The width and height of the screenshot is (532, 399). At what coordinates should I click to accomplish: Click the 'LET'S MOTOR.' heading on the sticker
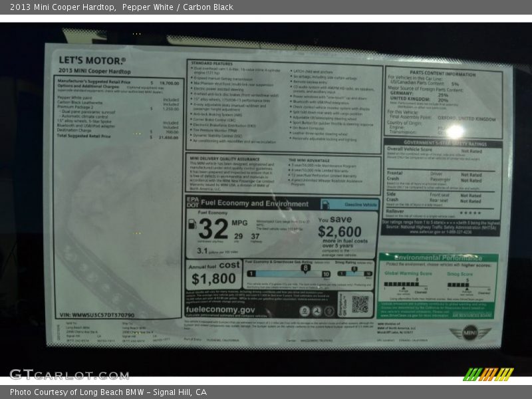(92, 61)
